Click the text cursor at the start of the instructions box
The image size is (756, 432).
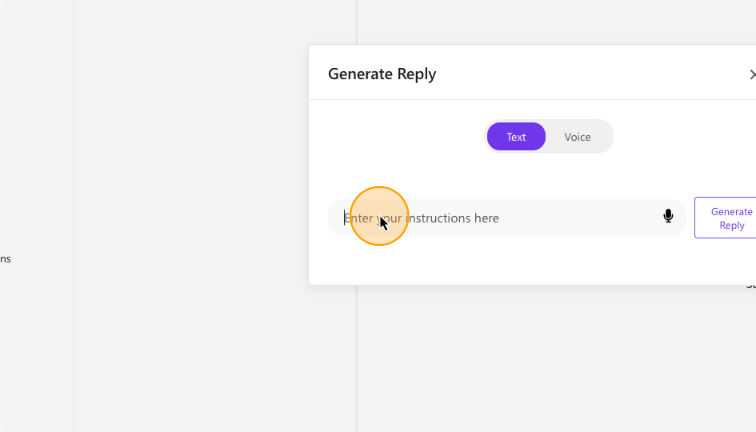344,218
